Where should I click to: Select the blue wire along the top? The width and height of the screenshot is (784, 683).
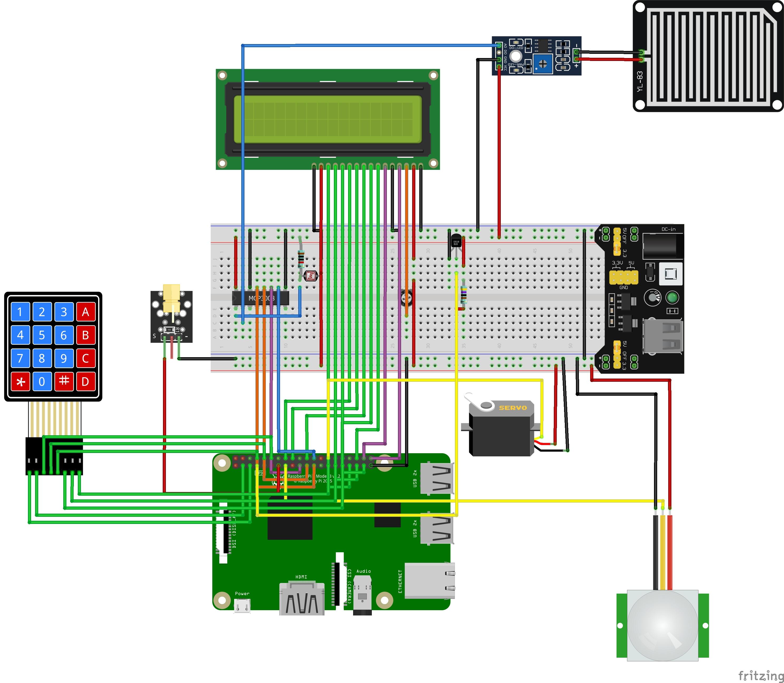(370, 45)
